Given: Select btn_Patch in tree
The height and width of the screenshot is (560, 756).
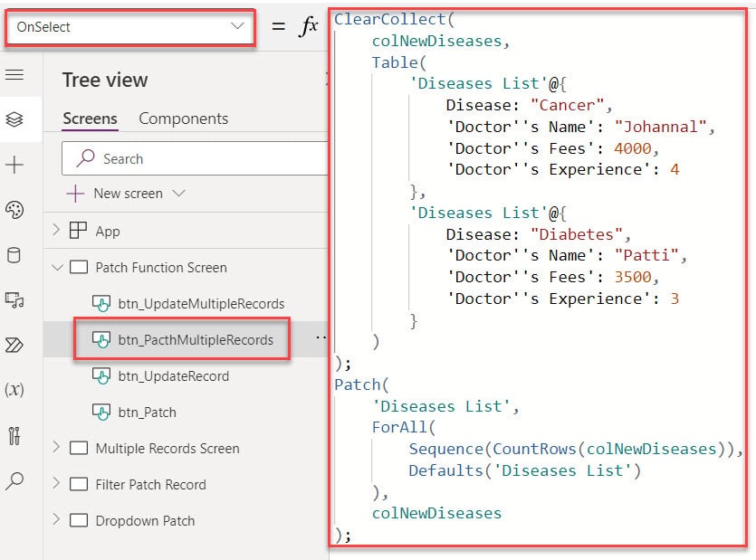Looking at the screenshot, I should point(147,412).
